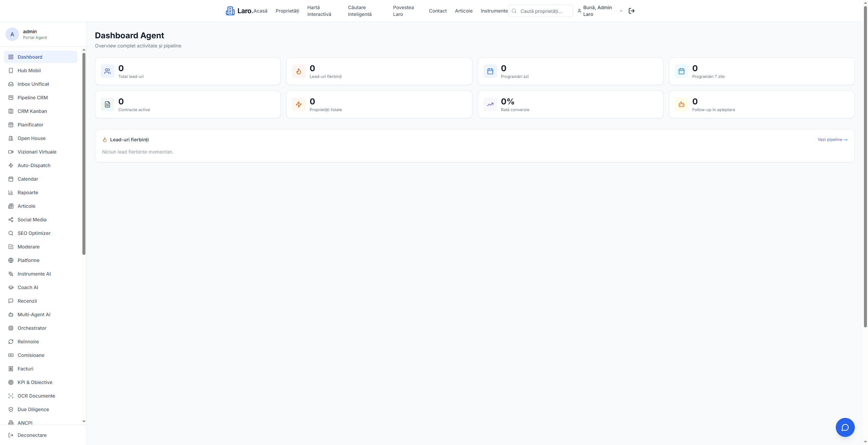Open Pipeline CRM in sidebar

pos(33,98)
